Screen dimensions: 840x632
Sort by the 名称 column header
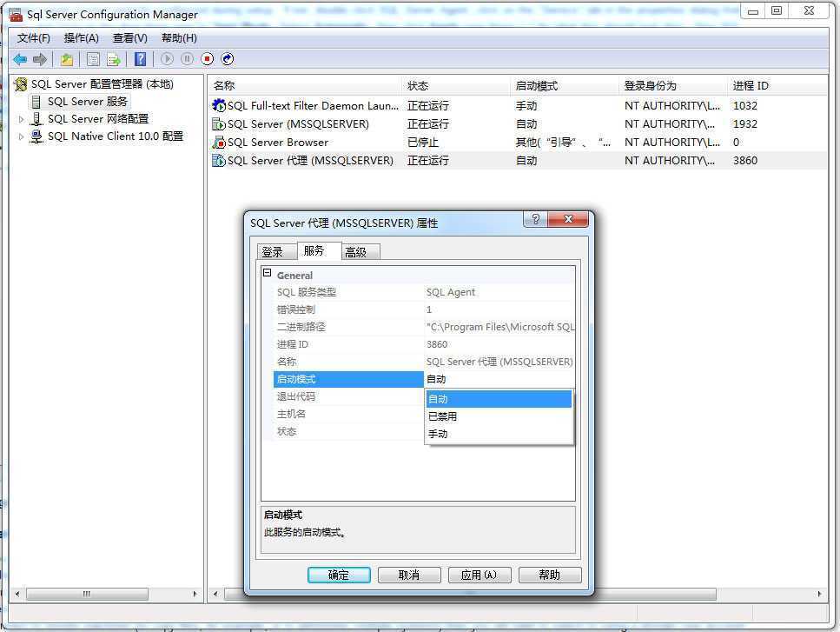coord(304,86)
